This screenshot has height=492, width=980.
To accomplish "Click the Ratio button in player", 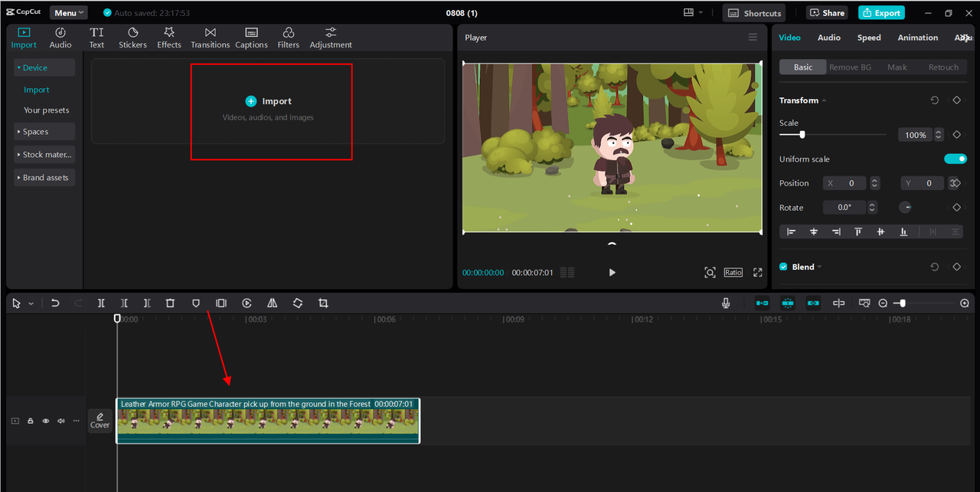I will click(x=733, y=273).
